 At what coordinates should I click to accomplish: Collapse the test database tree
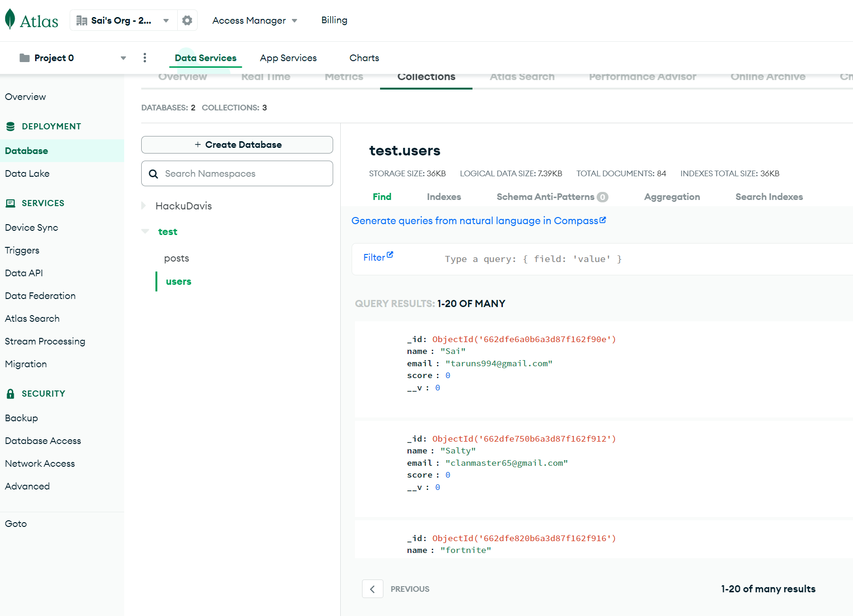(x=145, y=231)
